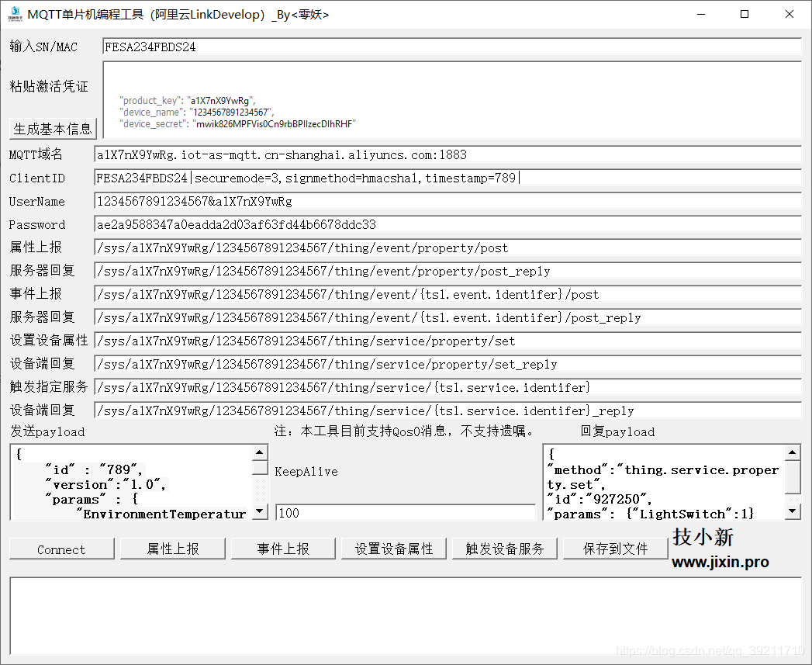Click the app logo in the title bar
This screenshot has height=665, width=812.
pyautogui.click(x=15, y=14)
